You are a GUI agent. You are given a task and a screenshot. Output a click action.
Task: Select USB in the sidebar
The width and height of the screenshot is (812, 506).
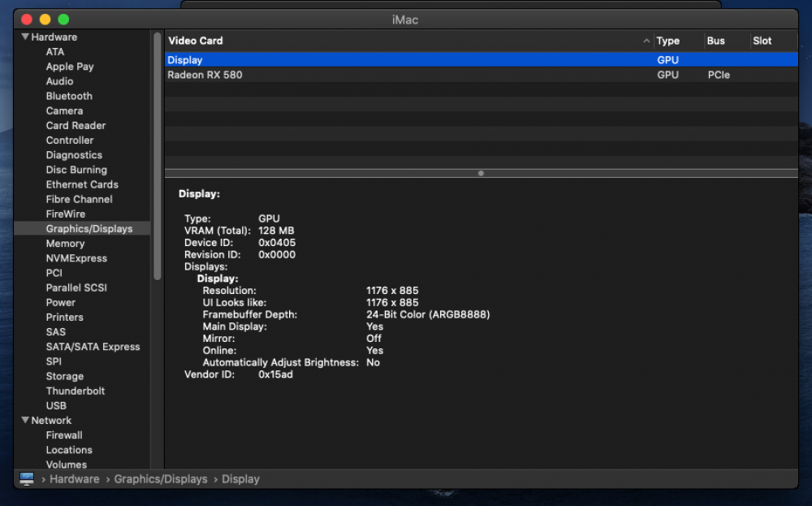[x=56, y=405]
